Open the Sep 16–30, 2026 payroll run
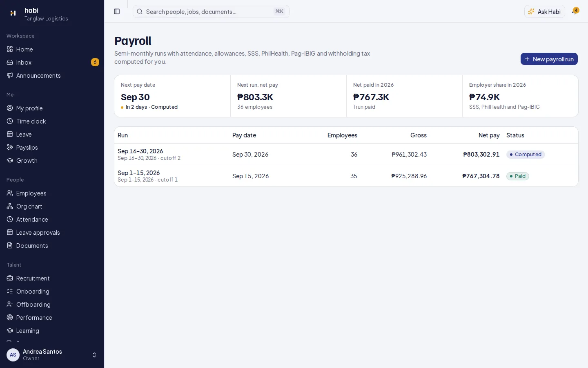Viewport: 588px width, 368px height. pos(346,154)
